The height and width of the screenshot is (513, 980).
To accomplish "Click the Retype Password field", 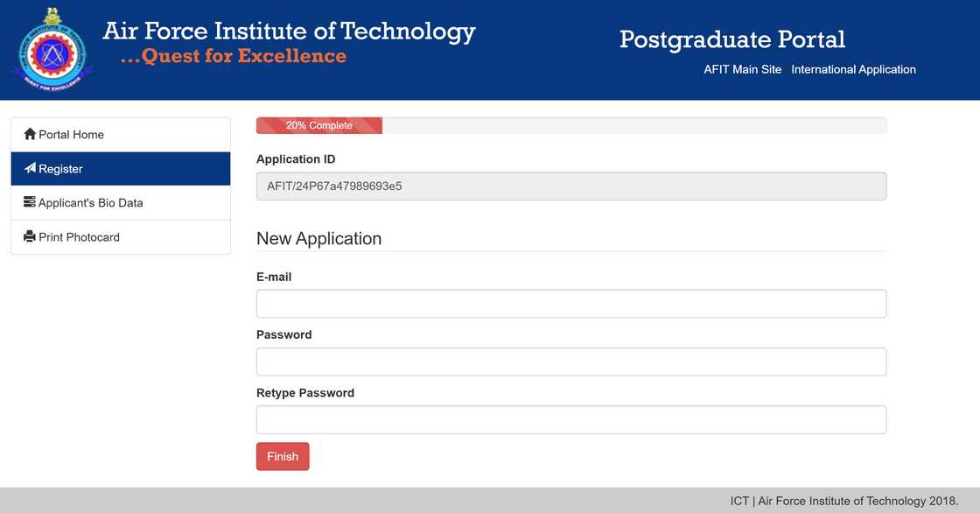I will [570, 419].
